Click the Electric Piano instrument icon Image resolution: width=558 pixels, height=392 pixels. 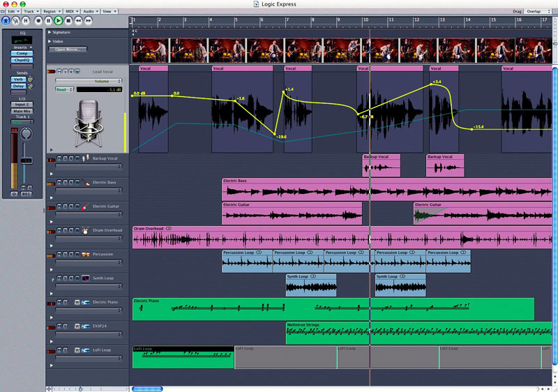click(85, 302)
